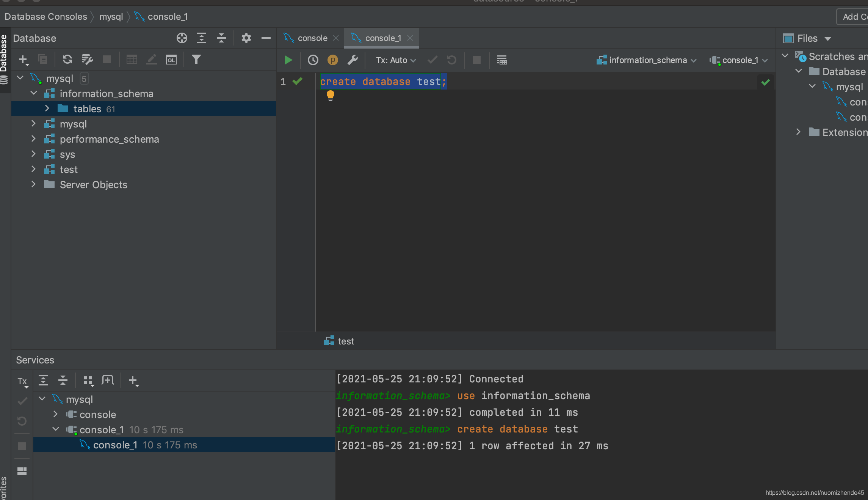868x500 pixels.
Task: Click Jump to Query Console icon
Action: 171,59
